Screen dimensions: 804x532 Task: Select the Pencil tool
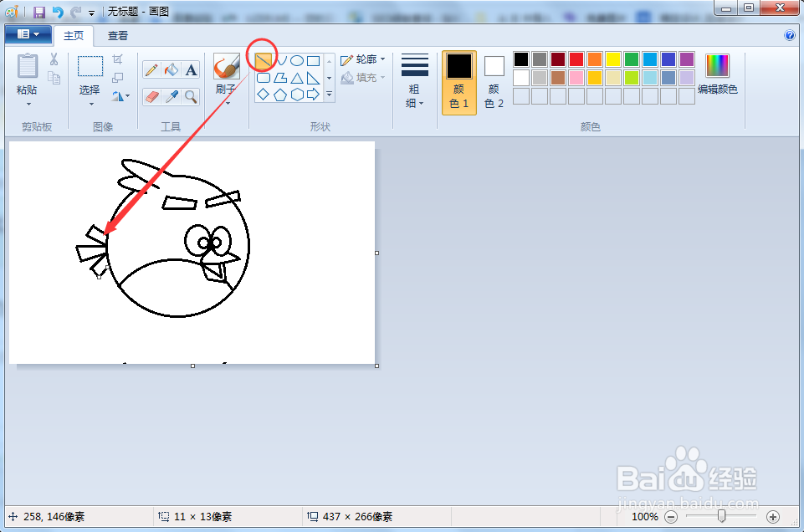(x=151, y=69)
